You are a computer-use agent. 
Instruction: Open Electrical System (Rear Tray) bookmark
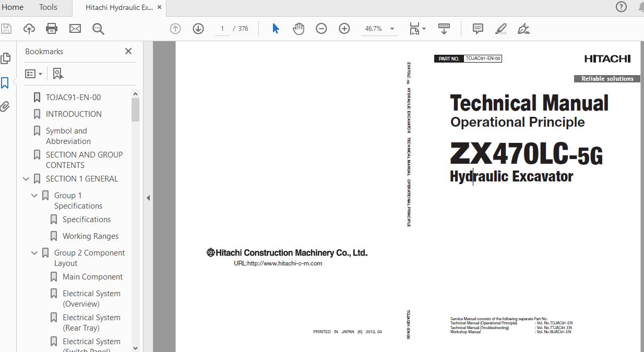pyautogui.click(x=91, y=323)
